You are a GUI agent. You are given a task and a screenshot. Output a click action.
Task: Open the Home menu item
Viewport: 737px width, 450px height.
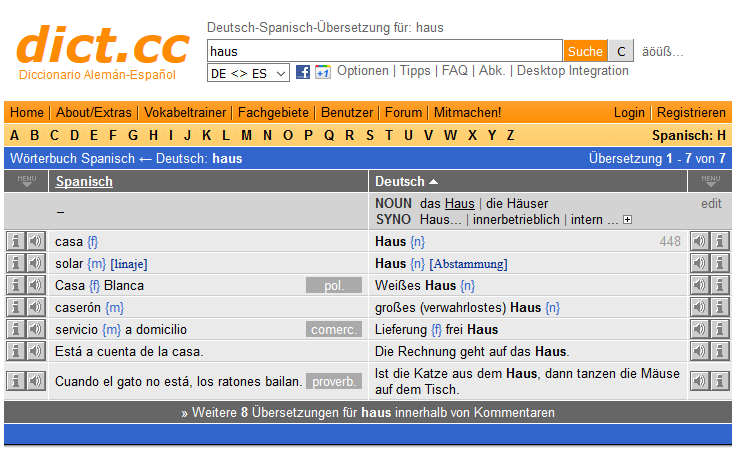coord(27,112)
